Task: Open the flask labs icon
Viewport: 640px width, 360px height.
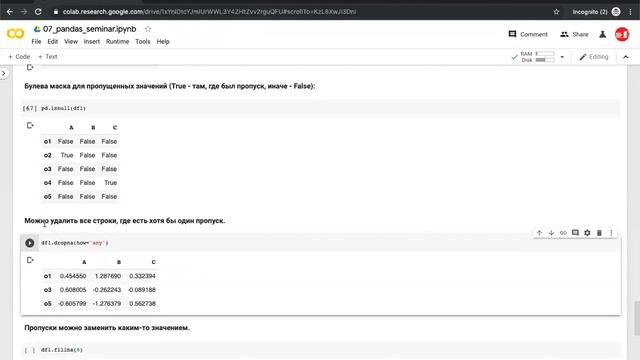Action: (602, 34)
